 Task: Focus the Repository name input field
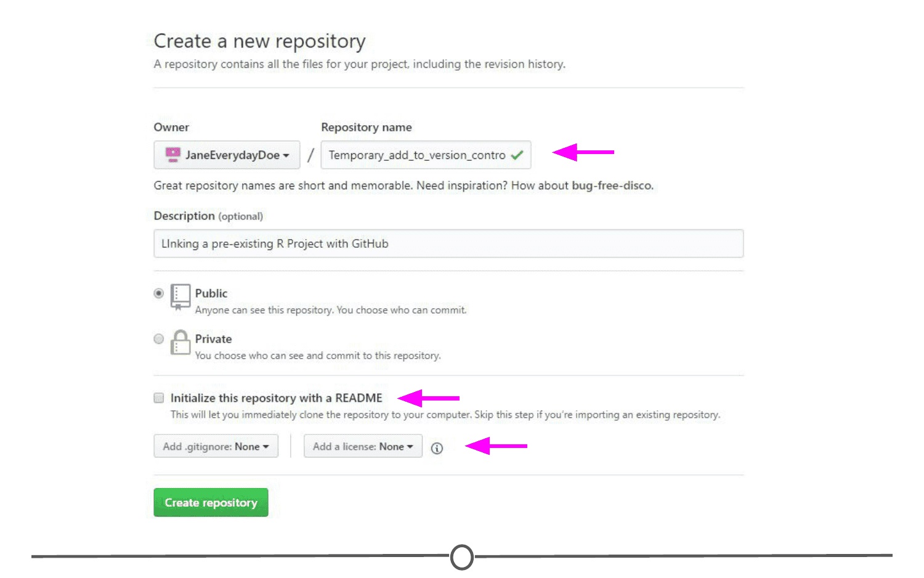tap(426, 155)
